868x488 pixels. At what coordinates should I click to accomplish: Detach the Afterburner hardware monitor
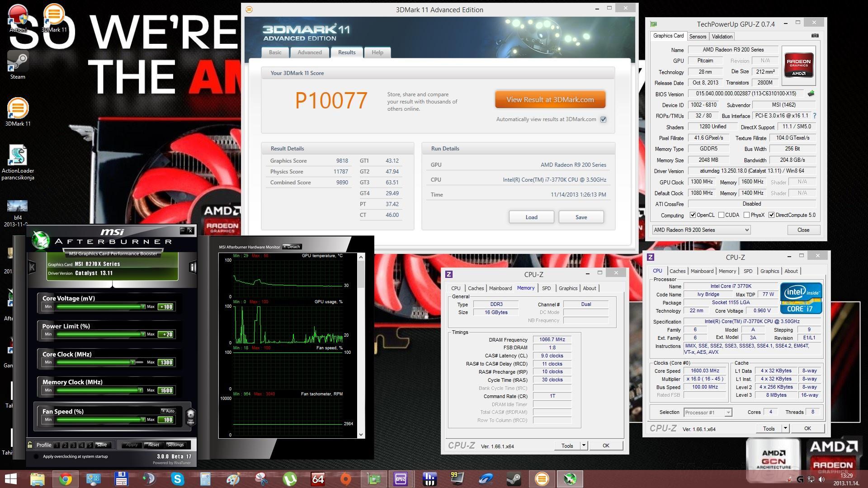pos(292,247)
